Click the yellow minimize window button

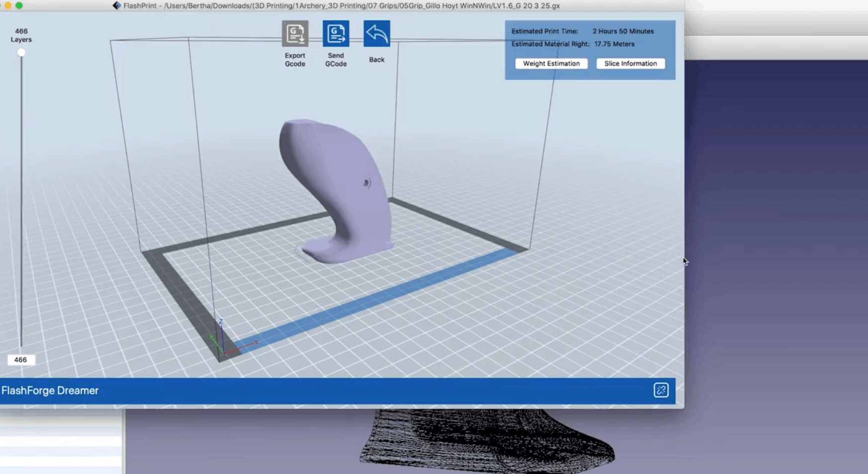(8, 5)
